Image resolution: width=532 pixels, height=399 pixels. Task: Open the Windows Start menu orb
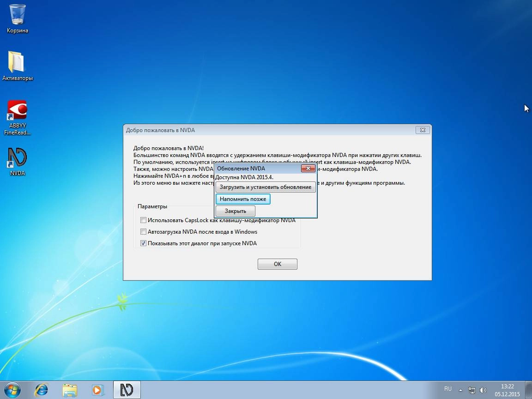coord(12,390)
